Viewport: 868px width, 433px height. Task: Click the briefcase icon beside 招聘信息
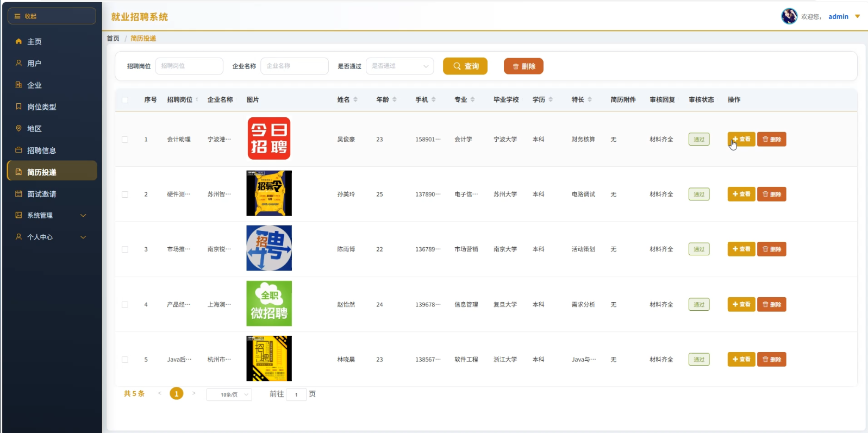click(x=18, y=150)
